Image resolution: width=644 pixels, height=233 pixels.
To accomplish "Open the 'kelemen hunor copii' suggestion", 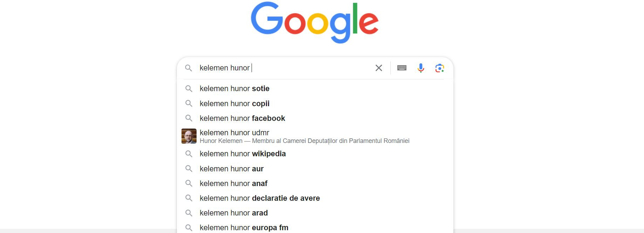I will [x=234, y=103].
